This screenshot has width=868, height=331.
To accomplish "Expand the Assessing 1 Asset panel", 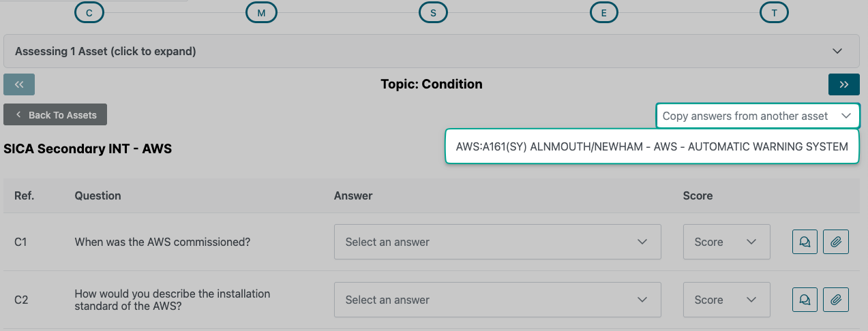I will pyautogui.click(x=431, y=51).
